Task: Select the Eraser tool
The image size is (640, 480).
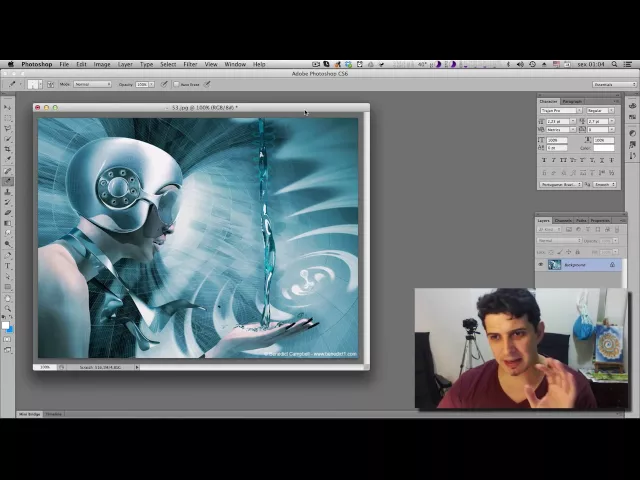Action: [7, 213]
